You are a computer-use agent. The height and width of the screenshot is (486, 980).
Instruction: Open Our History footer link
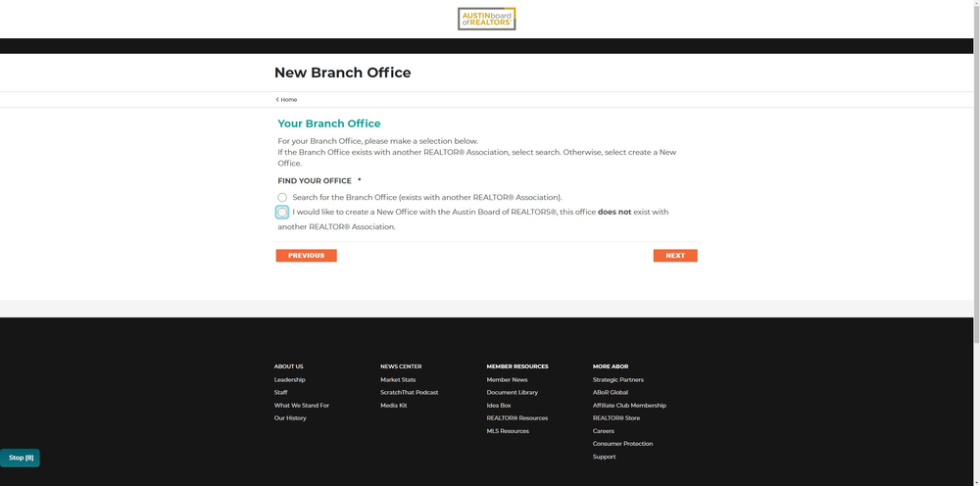[x=290, y=418]
